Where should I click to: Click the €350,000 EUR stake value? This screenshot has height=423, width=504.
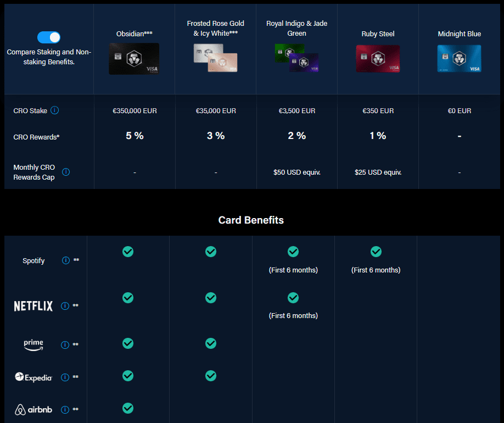135,110
